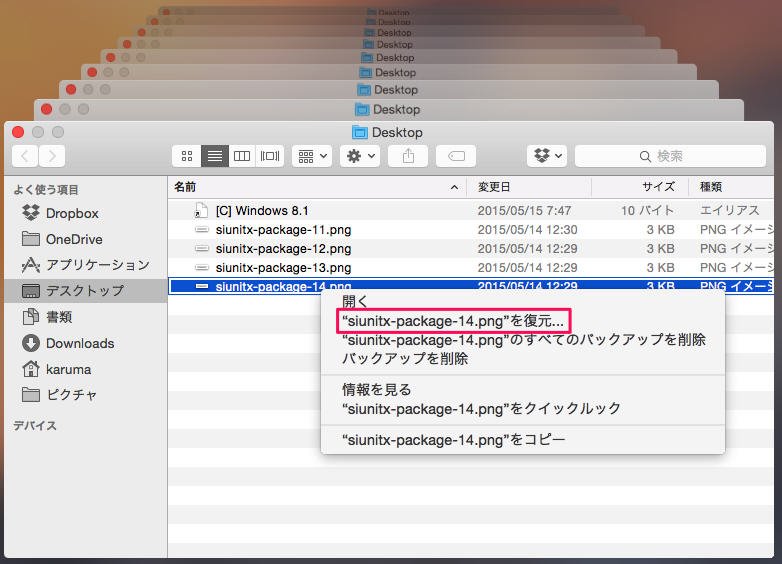Open the arrange-by dropdown
Screen dimensions: 782x564
312,156
